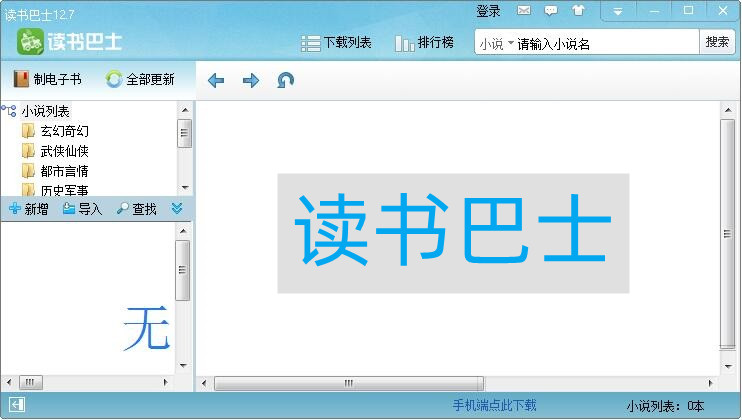
Task: Open the 小说 search type dropdown
Action: coord(496,44)
